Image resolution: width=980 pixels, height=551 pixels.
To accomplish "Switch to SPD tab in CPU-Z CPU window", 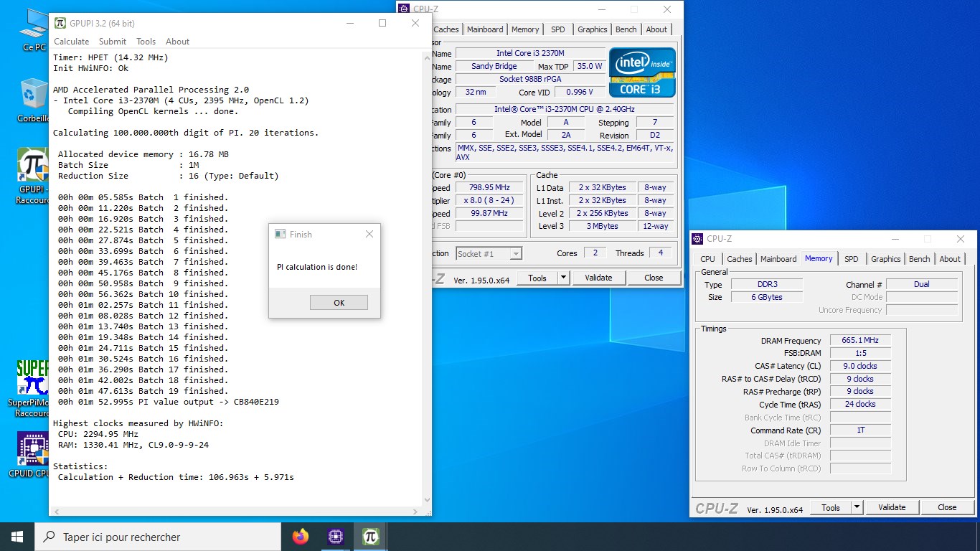I will (558, 29).
